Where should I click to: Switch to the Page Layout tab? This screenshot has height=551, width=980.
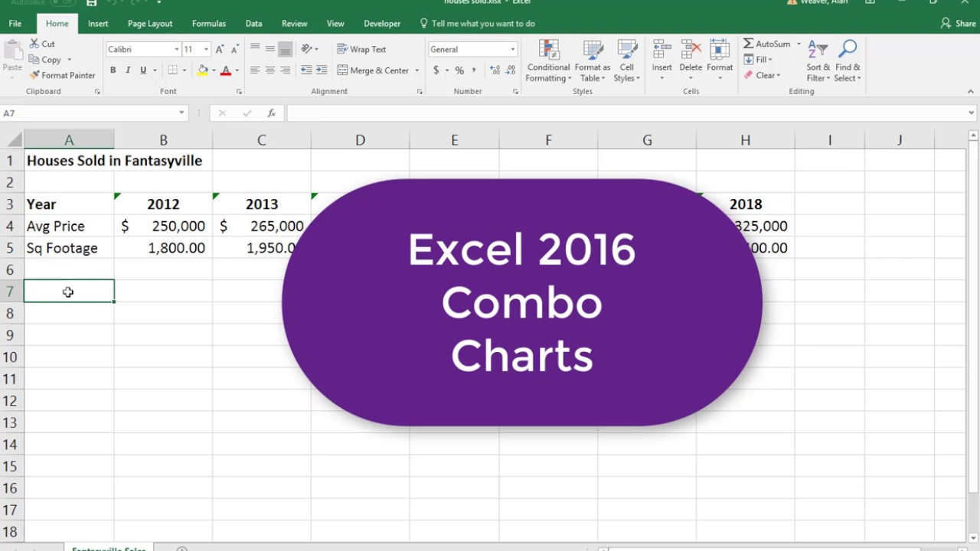click(150, 24)
